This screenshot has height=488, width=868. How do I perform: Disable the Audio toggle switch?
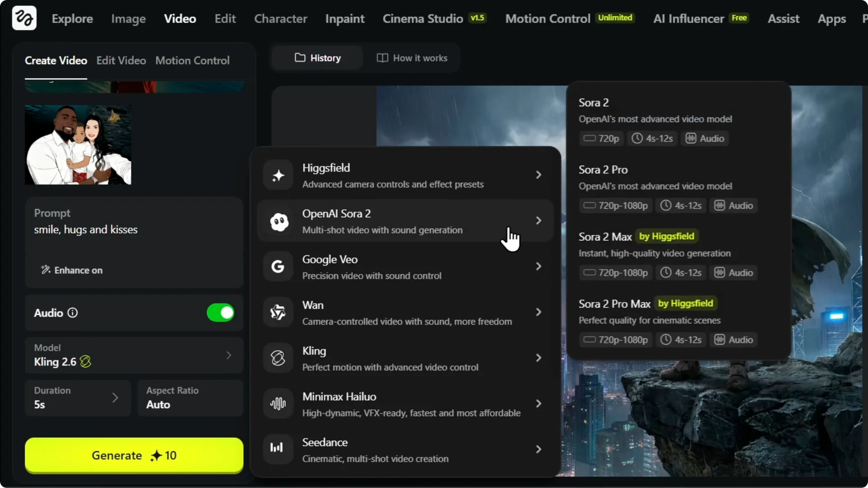(x=220, y=313)
